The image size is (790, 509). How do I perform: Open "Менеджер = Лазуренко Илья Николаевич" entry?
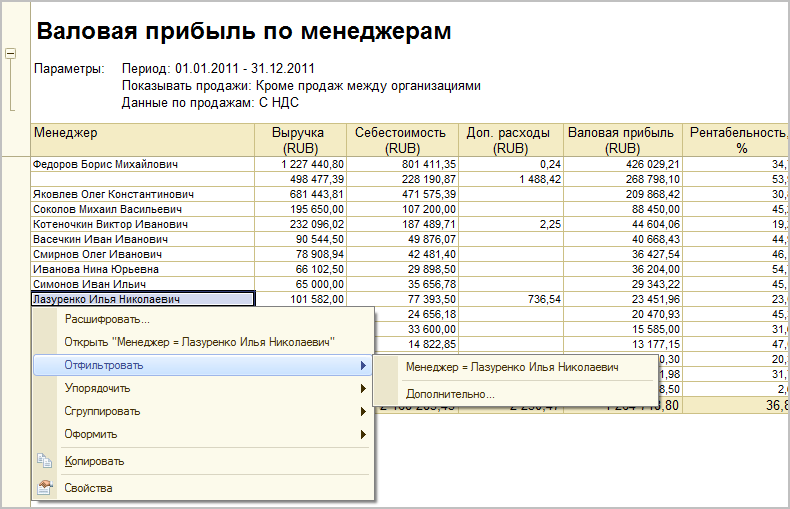(200, 342)
